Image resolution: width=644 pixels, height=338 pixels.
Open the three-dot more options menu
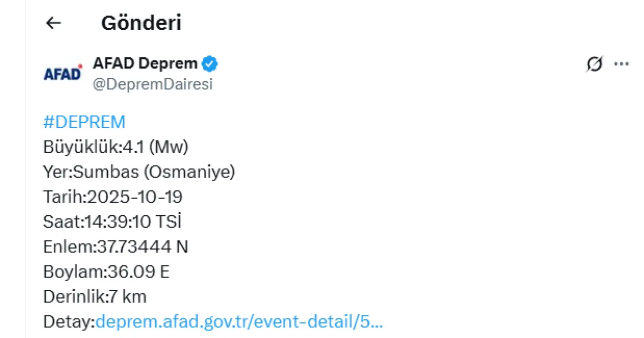(622, 64)
